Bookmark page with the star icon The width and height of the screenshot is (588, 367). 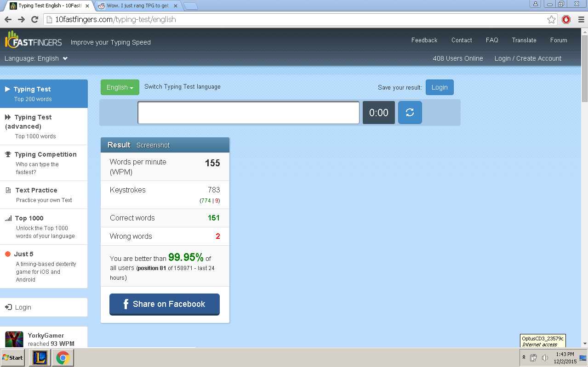(551, 19)
